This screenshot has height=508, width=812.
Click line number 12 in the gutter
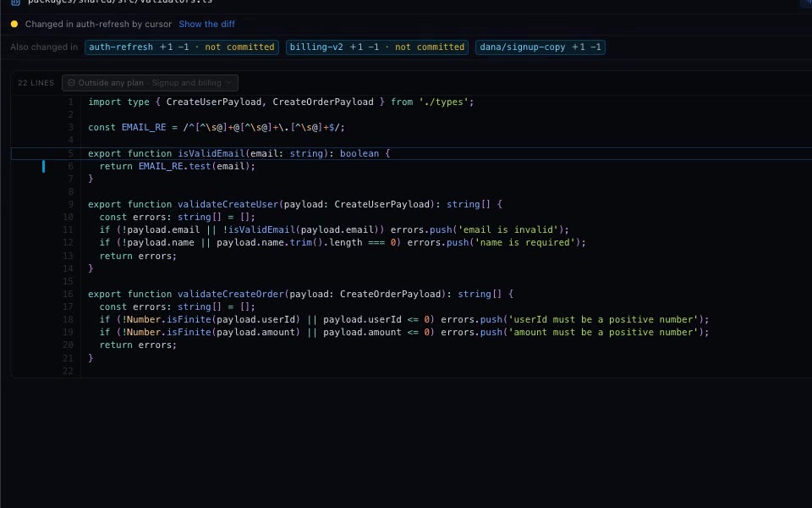(x=68, y=243)
